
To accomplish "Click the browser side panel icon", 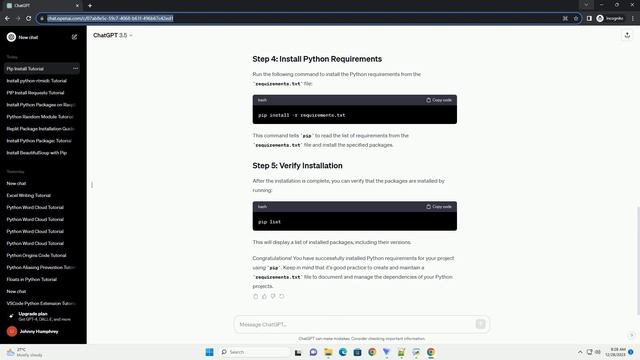I will click(589, 18).
